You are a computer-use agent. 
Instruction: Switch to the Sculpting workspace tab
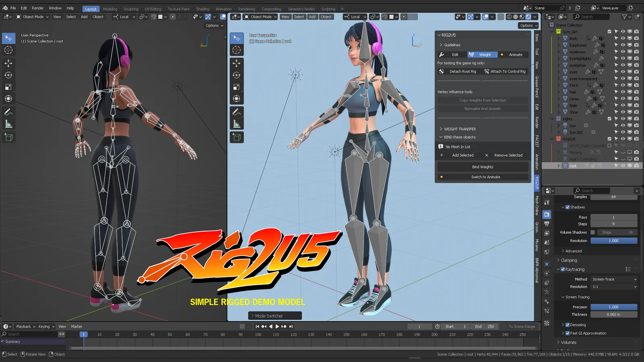click(x=131, y=8)
